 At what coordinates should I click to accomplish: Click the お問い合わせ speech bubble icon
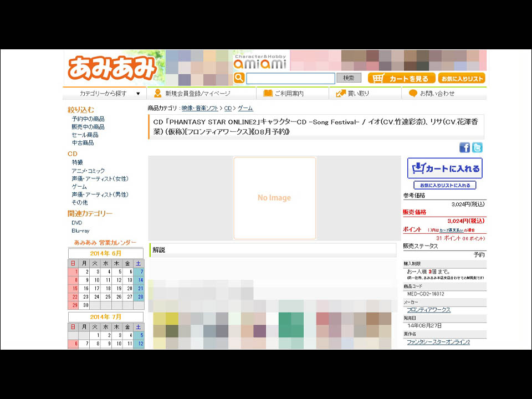point(413,93)
